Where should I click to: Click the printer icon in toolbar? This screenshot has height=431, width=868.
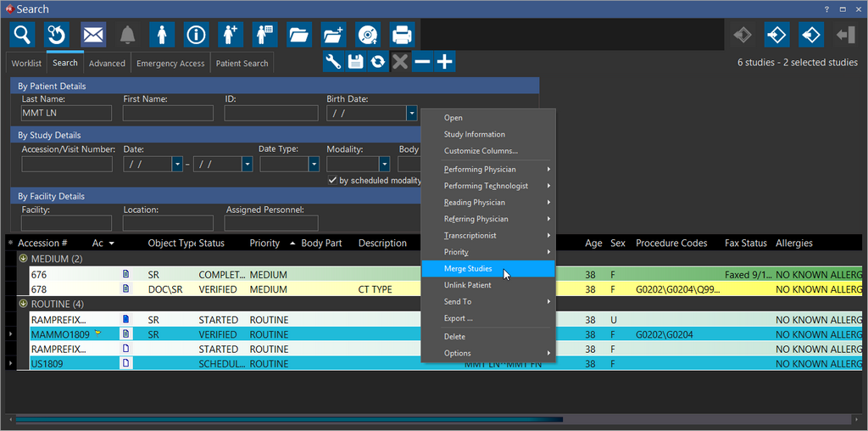point(402,35)
